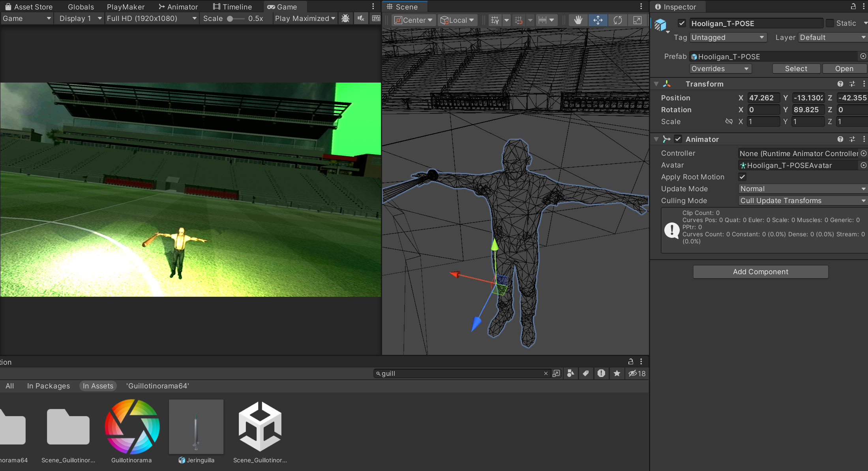Lock the Project panel
Image resolution: width=868 pixels, height=471 pixels.
coord(631,362)
